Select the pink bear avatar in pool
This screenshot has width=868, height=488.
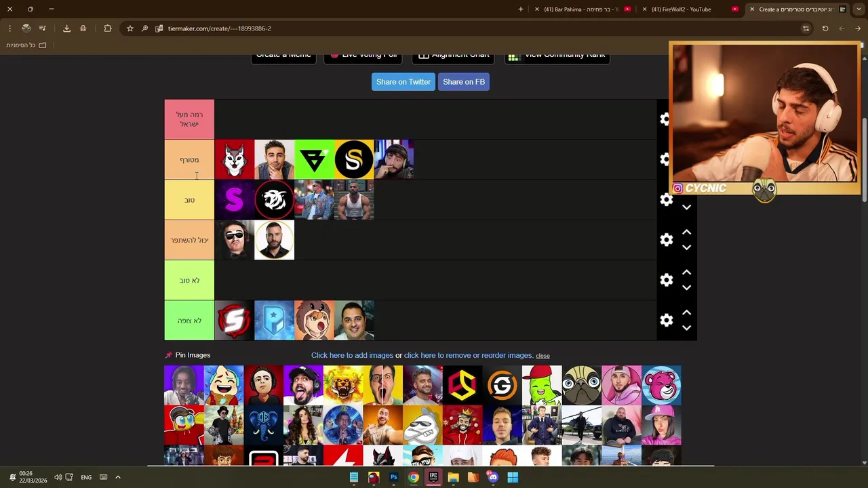point(661,385)
